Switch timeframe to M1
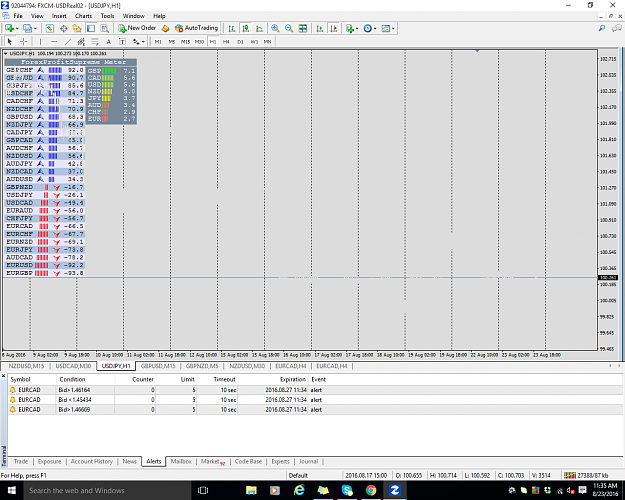625x500 pixels. point(158,41)
